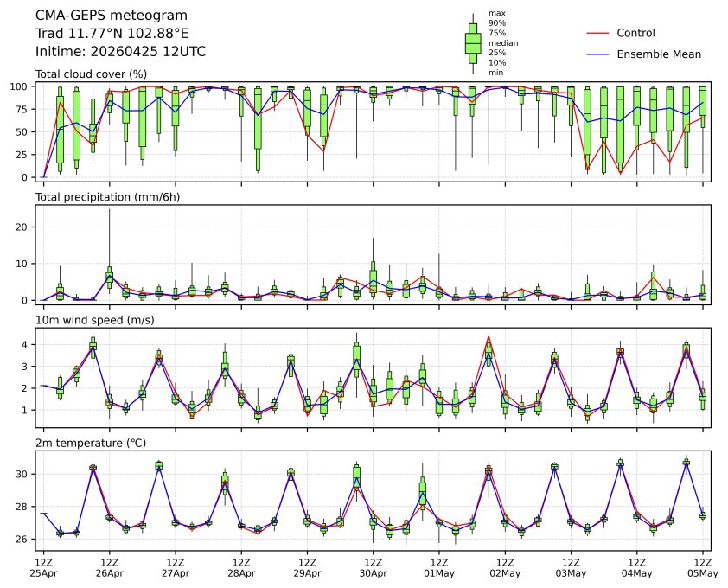Click the 12Z 30Apr x-axis label
The height and width of the screenshot is (588, 728).
373,567
